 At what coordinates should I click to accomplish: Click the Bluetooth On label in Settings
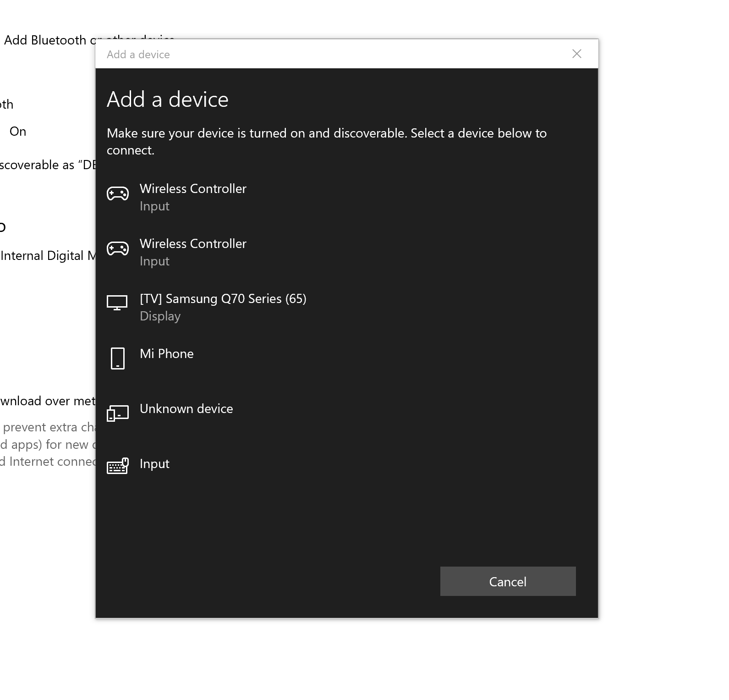[x=18, y=132]
